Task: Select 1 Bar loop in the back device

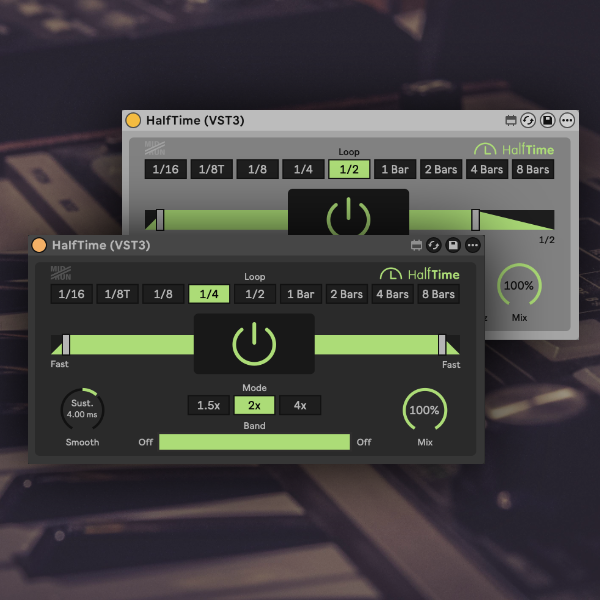Action: tap(396, 169)
